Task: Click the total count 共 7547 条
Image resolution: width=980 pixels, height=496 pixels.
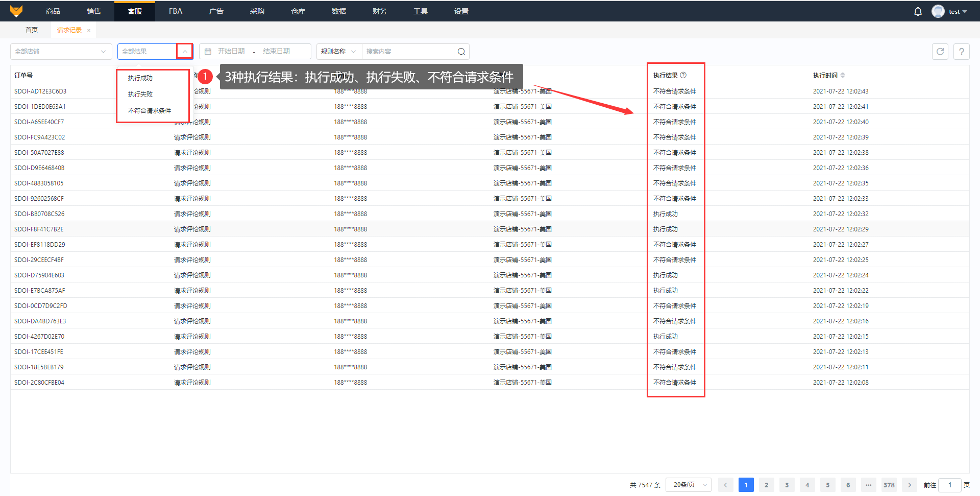Action: 645,485
